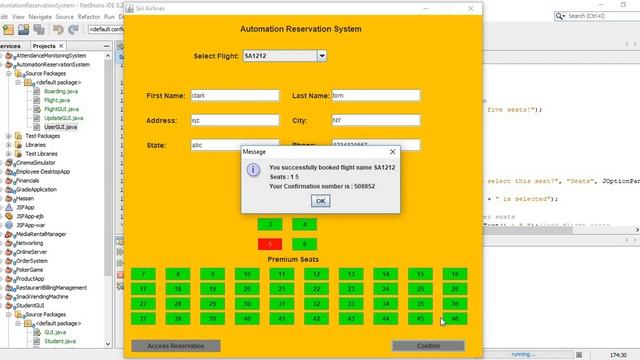
Task: Close the Message dialog with its X
Action: coord(393,151)
